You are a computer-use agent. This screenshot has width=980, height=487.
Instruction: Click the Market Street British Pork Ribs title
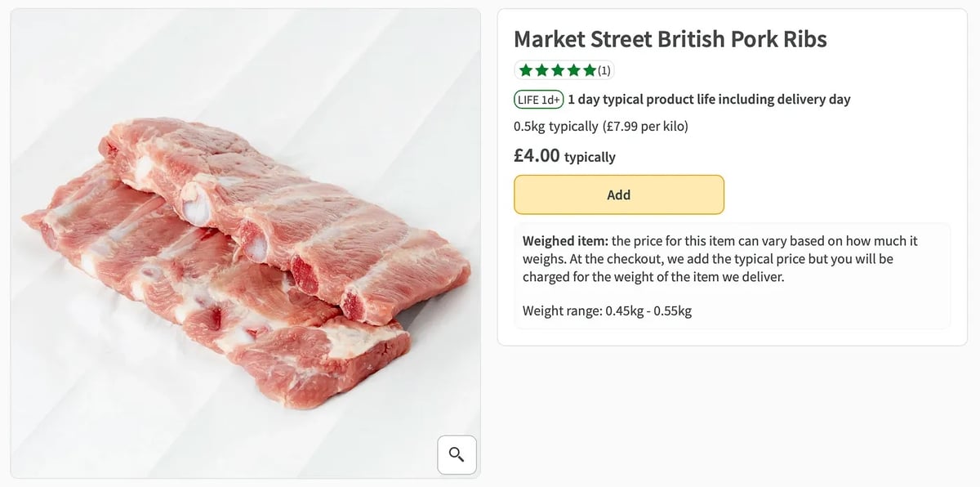coord(670,38)
